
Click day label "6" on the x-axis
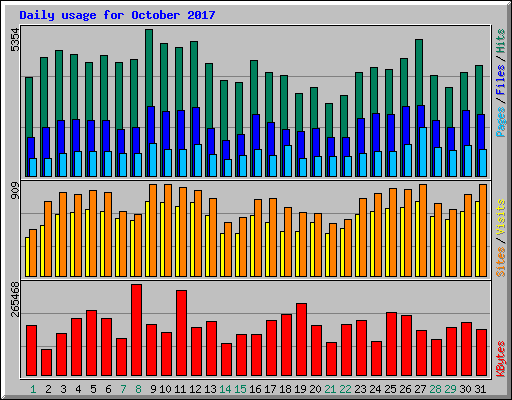[x=108, y=389]
